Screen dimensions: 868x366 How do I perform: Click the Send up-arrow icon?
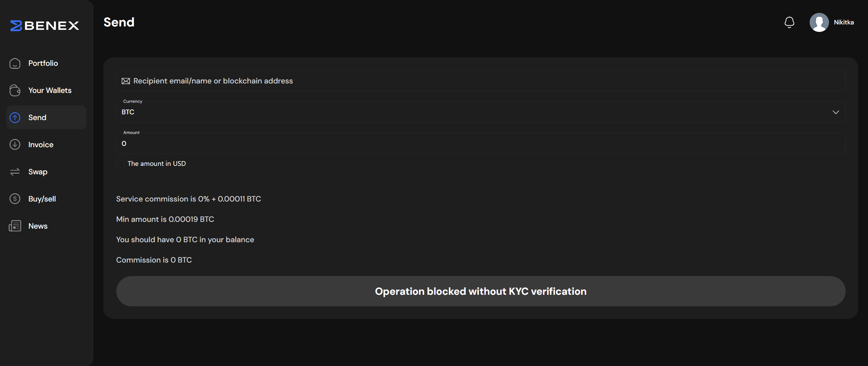(15, 118)
